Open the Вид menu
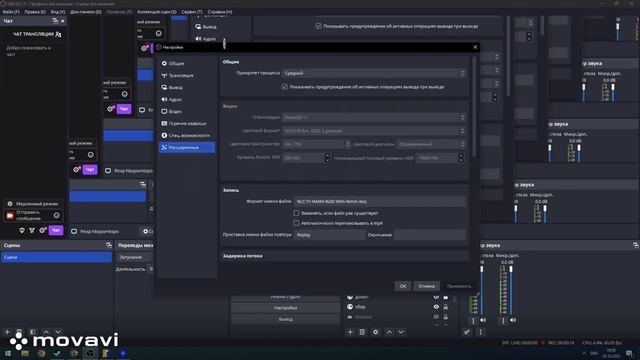Viewport: 640px width, 360px height. (58, 12)
